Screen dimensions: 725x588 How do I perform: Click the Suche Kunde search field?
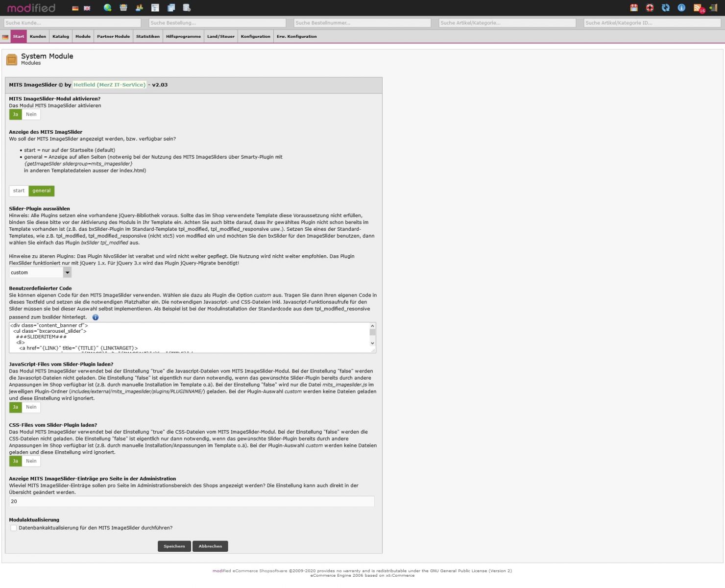(x=72, y=23)
